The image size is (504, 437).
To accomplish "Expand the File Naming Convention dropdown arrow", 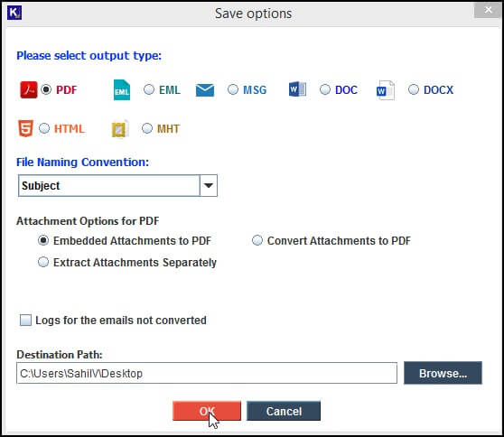I will [x=209, y=185].
